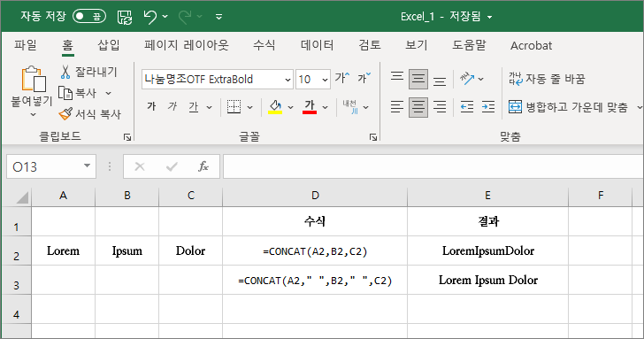644x339 pixels.
Task: Click the Name Box showing O13
Action: [44, 166]
